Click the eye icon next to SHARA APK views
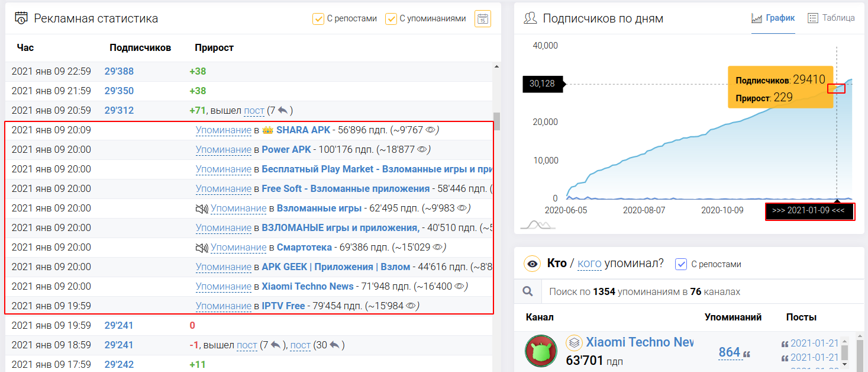 (431, 130)
